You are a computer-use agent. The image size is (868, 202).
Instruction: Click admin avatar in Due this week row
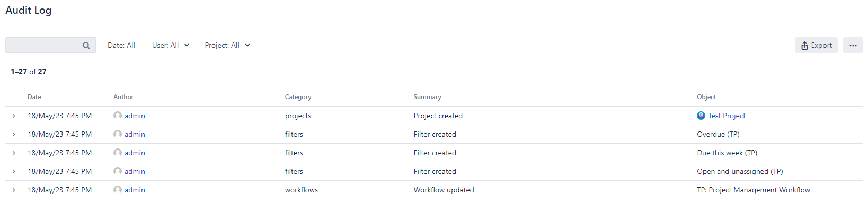[118, 153]
